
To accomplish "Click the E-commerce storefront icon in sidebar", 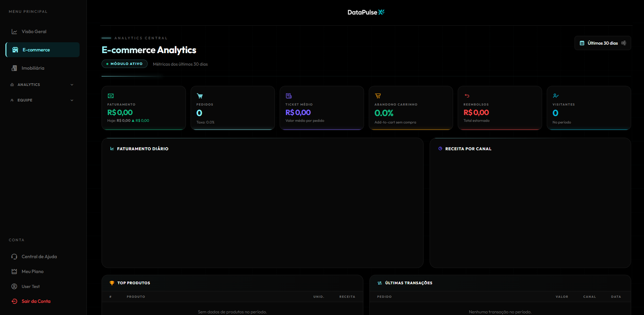I will point(15,50).
